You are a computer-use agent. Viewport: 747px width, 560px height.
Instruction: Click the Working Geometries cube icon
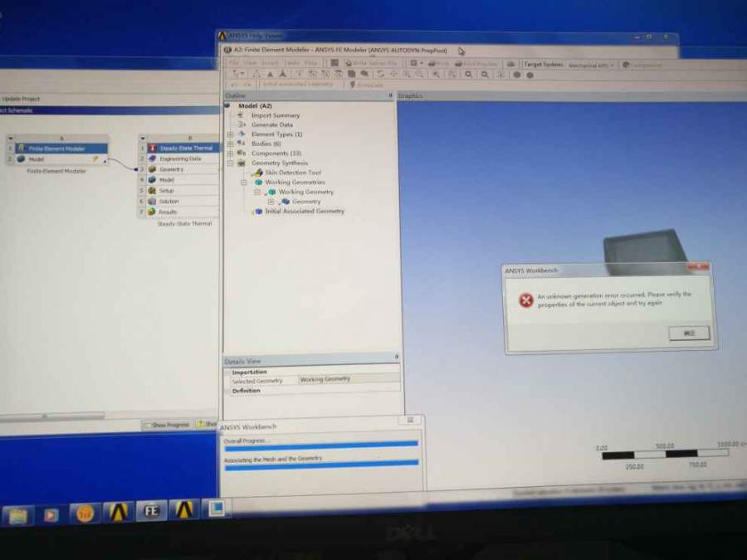pyautogui.click(x=258, y=183)
